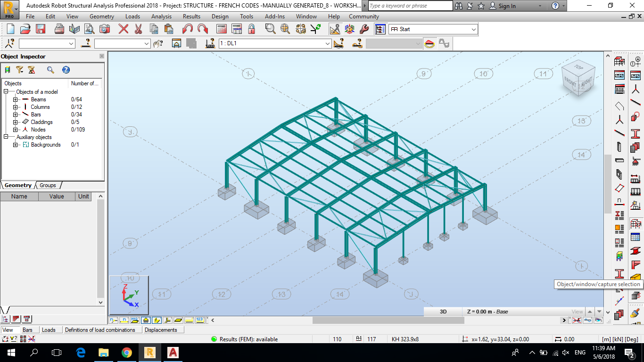Toggle bar numbers display in bottom bar
Viewport: 644px width, 362px height.
[x=124, y=320]
